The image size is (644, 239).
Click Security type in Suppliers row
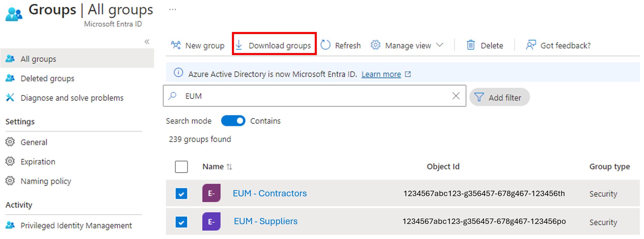click(x=603, y=222)
